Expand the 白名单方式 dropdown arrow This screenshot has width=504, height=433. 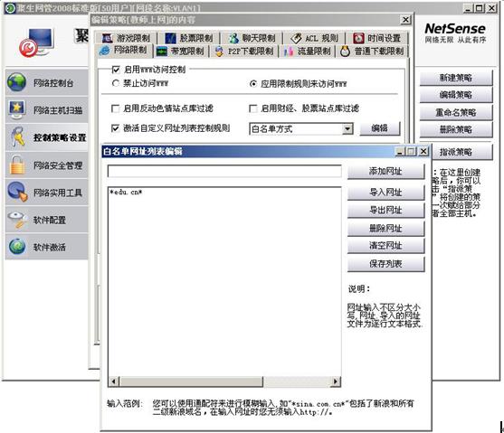coord(347,128)
